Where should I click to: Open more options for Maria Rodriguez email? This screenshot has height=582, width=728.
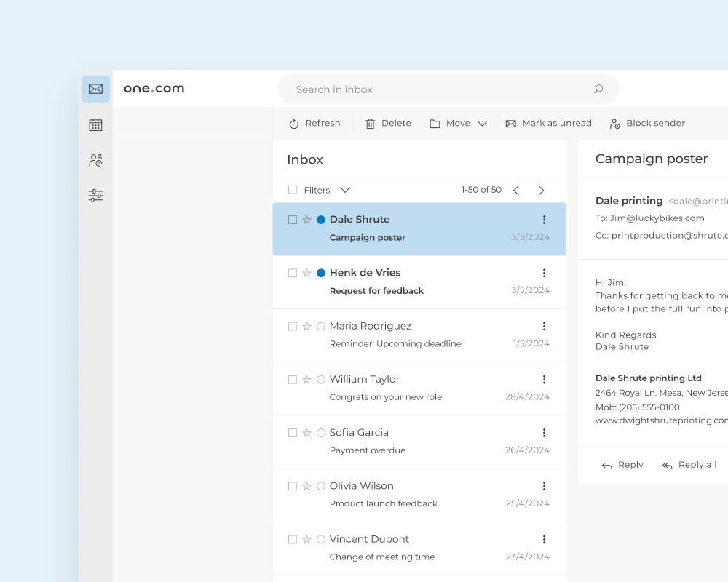pyautogui.click(x=544, y=326)
